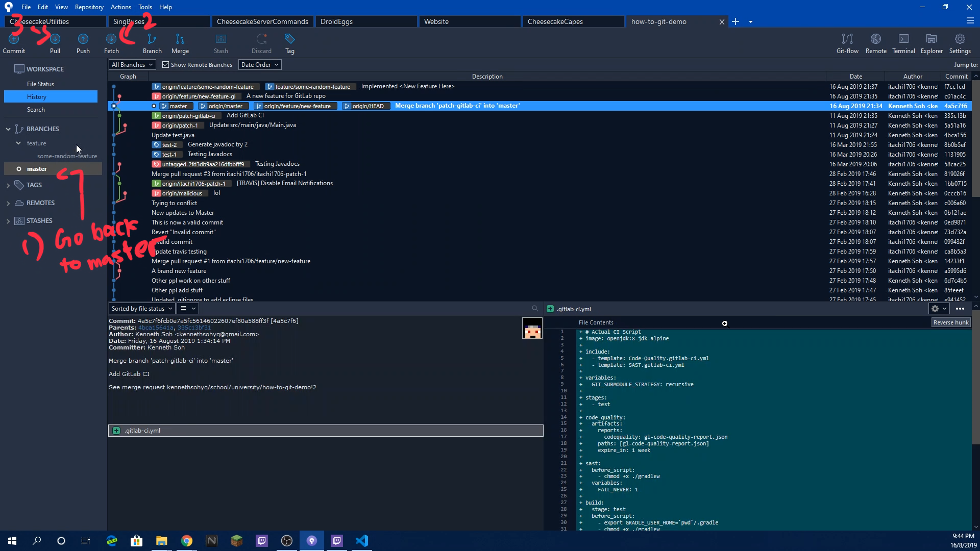
Task: Open the Remote repository icon
Action: (x=876, y=43)
